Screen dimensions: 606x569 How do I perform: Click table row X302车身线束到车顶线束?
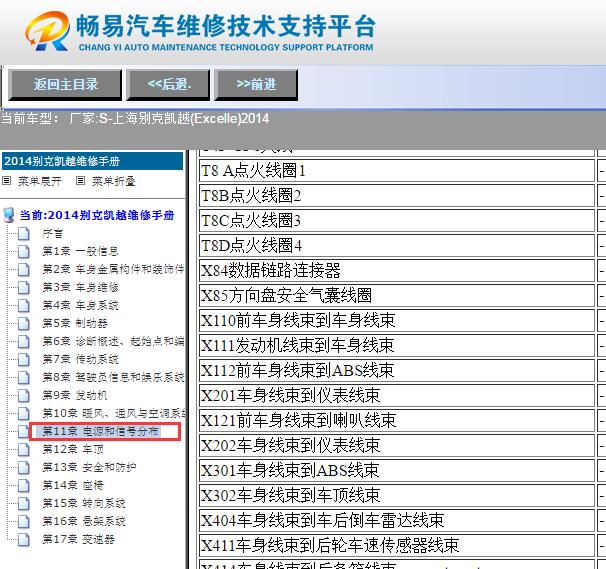click(x=397, y=495)
